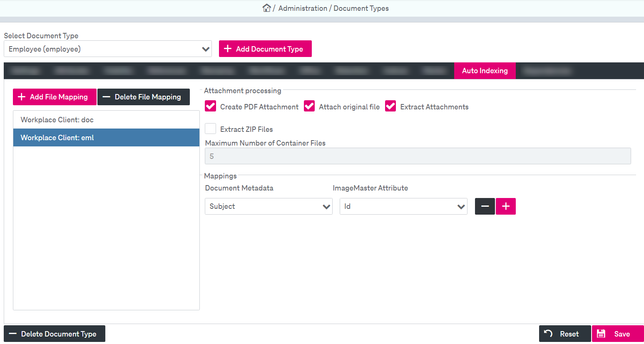Click the minus button to remove mapping row
Image resolution: width=644 pixels, height=344 pixels.
(485, 206)
